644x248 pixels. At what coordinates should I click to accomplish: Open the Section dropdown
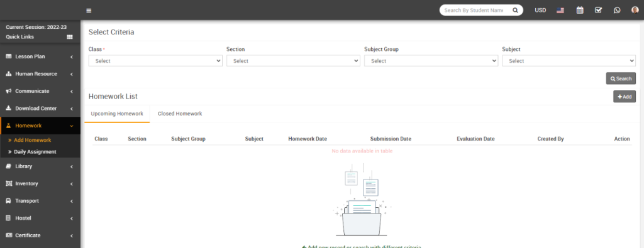[x=293, y=61]
